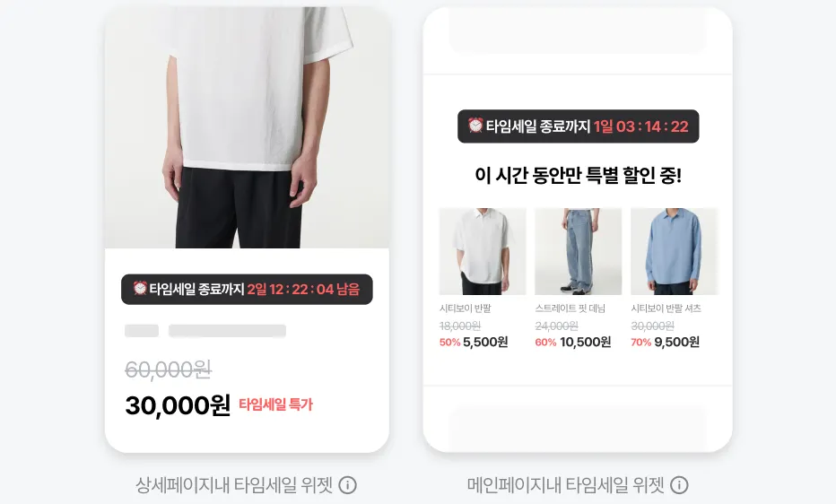The image size is (836, 504).
Task: Click the 이 시간 동안만 특별 할인 중! heading
Action: pyautogui.click(x=578, y=175)
